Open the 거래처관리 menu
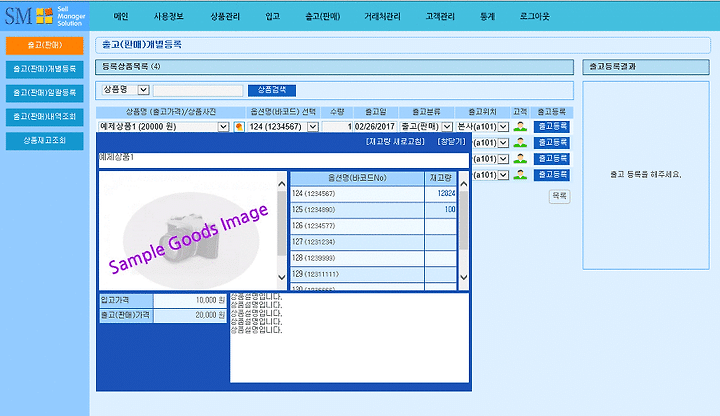 (382, 16)
